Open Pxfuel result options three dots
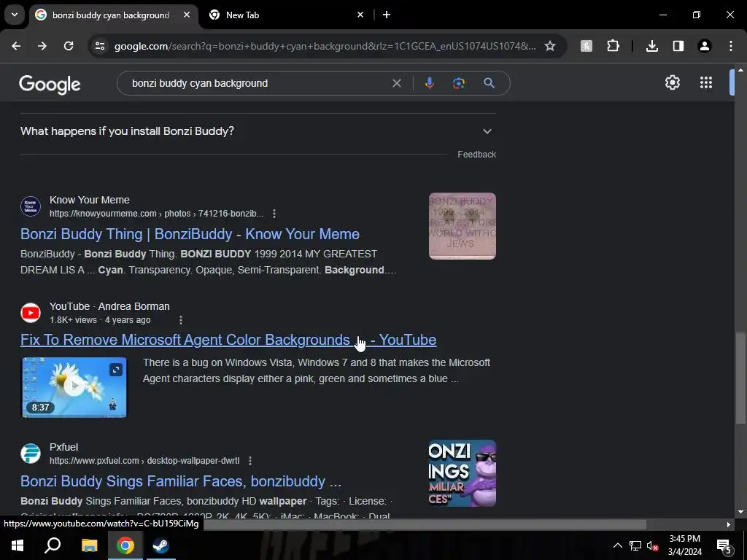The image size is (747, 560). 250,461
